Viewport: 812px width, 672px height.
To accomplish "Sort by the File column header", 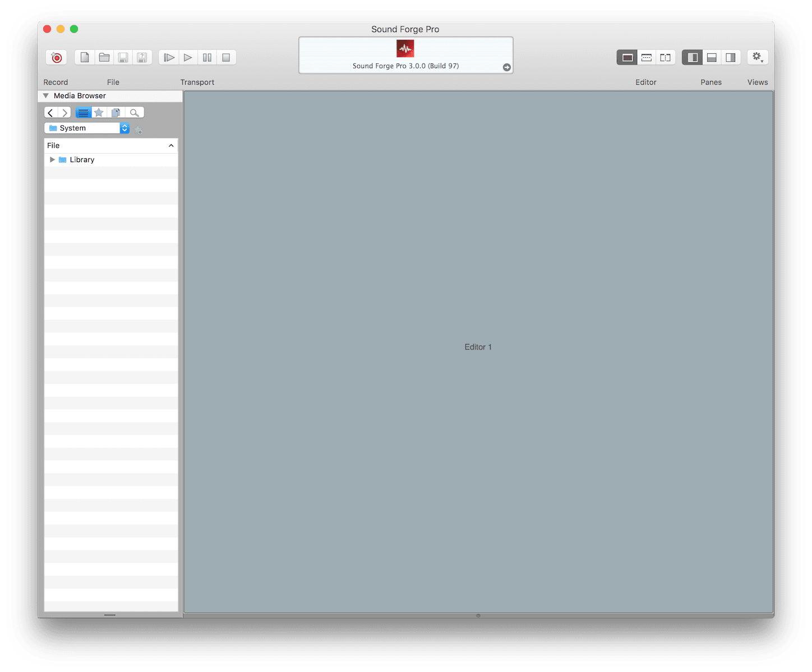I will coord(111,145).
